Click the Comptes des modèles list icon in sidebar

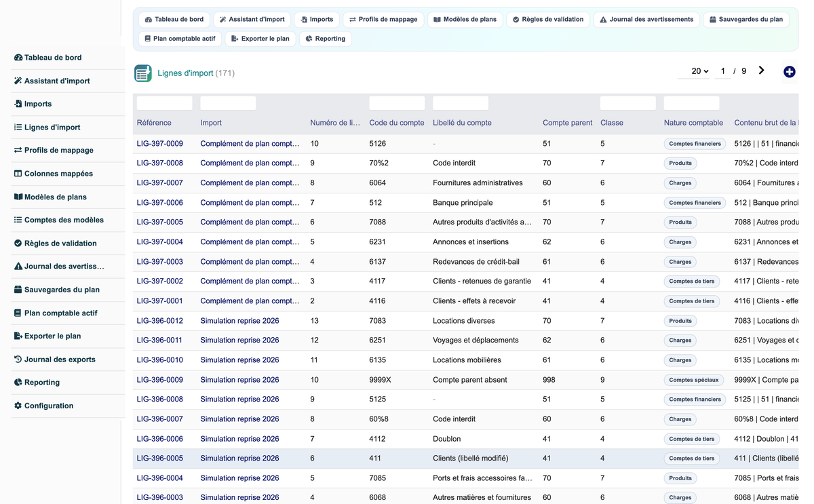pos(18,220)
